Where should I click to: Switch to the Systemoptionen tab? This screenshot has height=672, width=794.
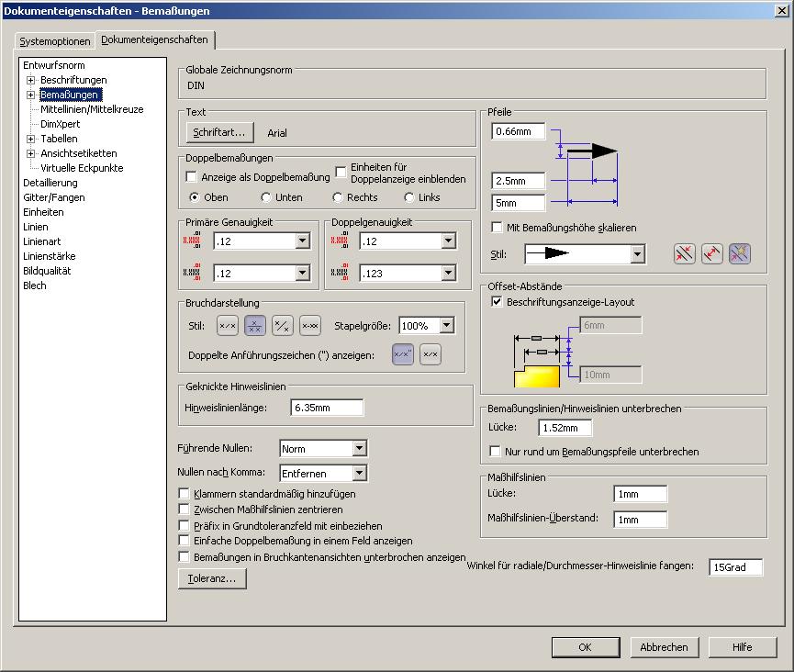point(55,41)
